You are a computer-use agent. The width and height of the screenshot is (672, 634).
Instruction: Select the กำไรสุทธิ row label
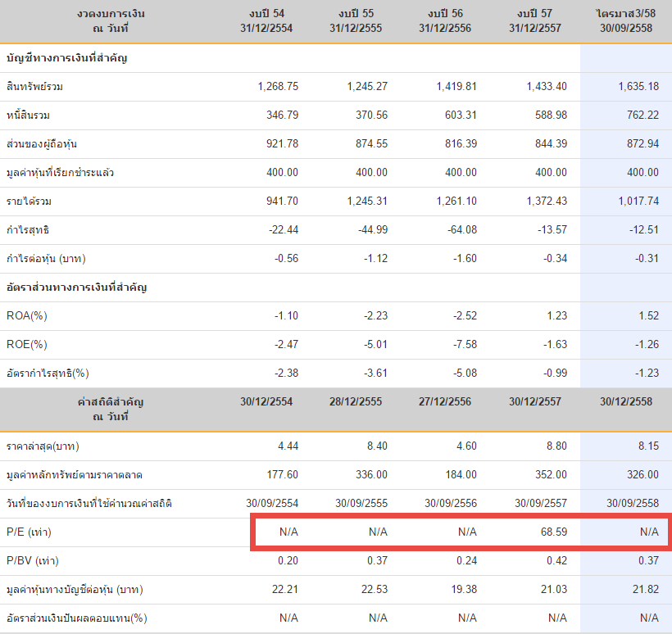click(x=28, y=230)
